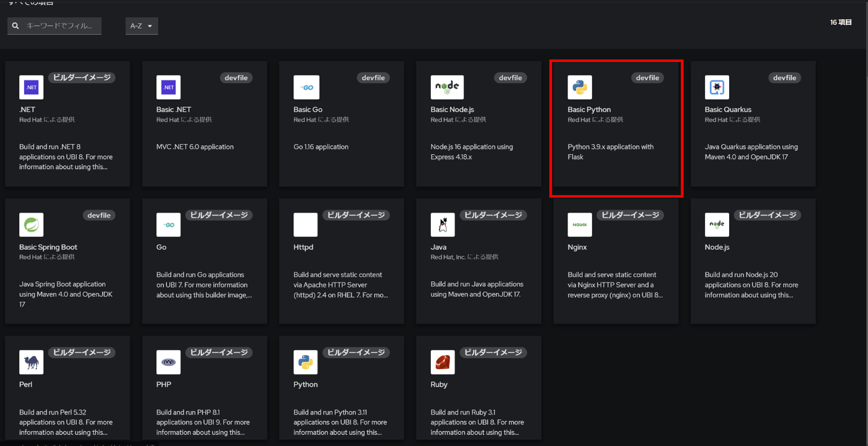Click the '16 項目' item count text
The width and height of the screenshot is (868, 446).
(x=841, y=22)
